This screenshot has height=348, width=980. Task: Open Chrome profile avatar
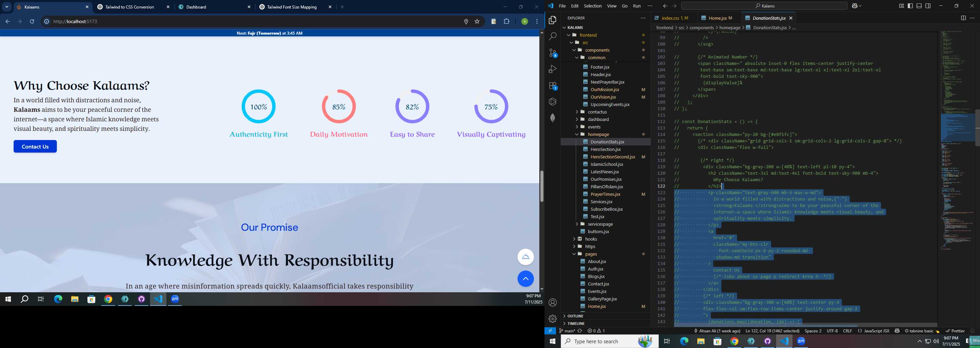click(525, 21)
